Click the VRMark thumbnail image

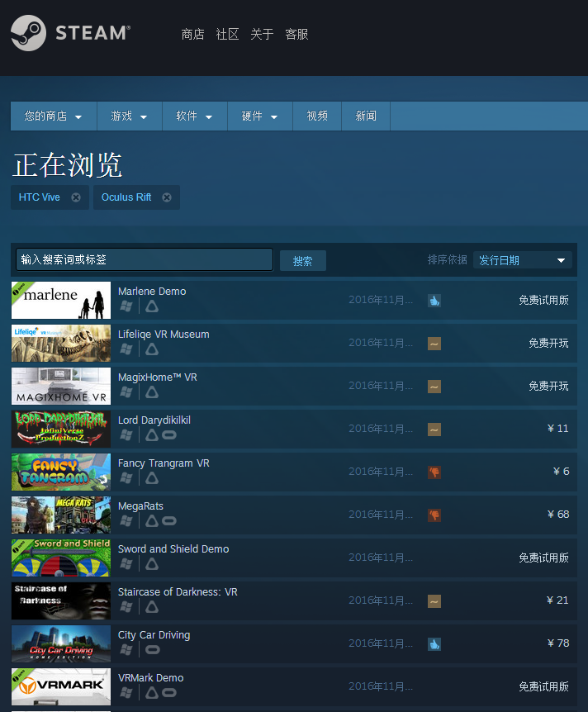(x=61, y=686)
